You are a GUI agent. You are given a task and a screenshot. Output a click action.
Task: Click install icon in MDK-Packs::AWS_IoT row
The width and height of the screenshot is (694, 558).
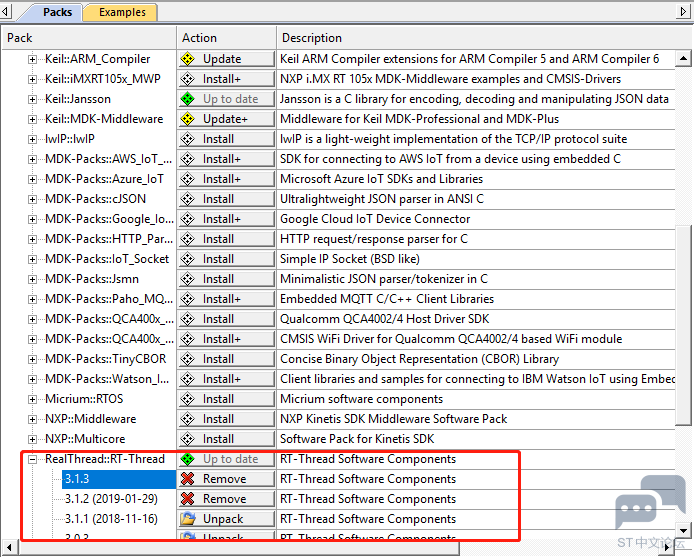188,159
